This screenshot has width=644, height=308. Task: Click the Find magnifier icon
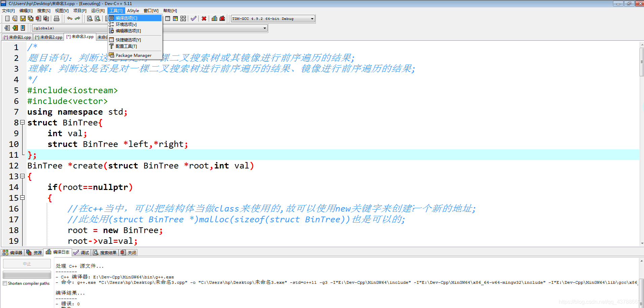click(90, 18)
